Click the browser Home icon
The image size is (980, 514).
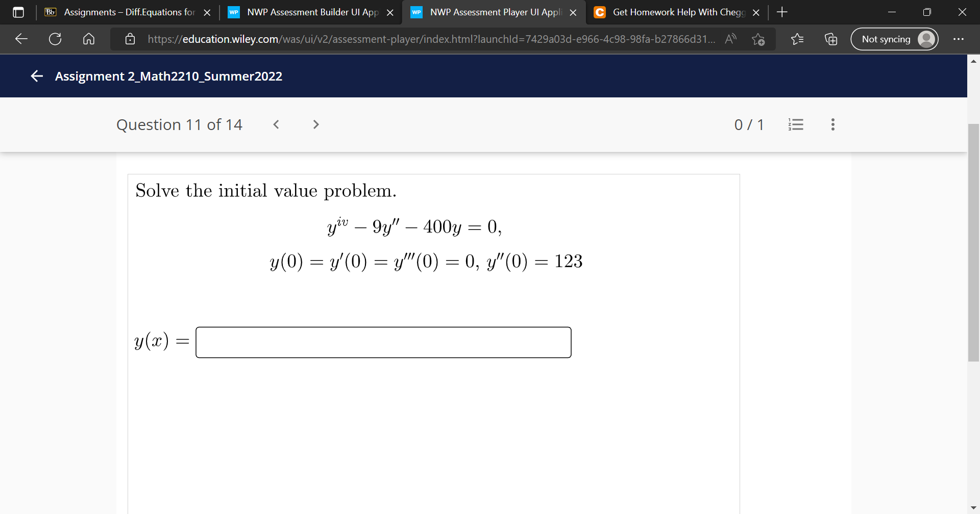tap(89, 39)
